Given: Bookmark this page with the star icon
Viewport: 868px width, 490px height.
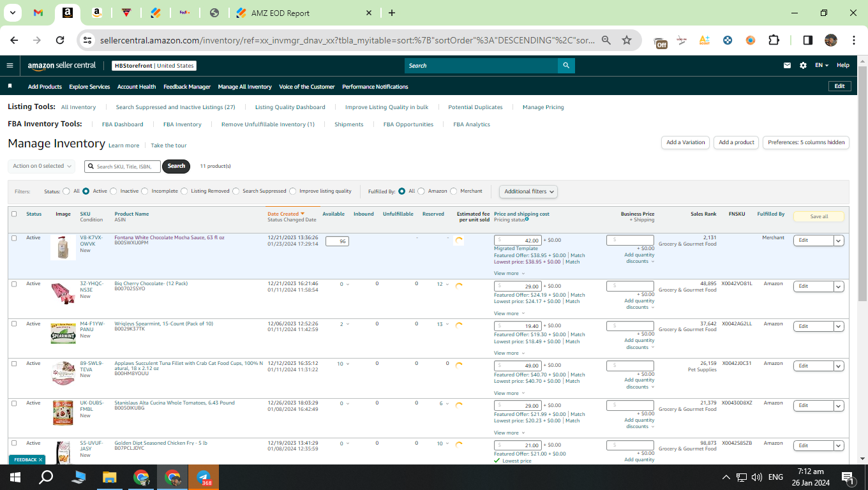Looking at the screenshot, I should (x=627, y=40).
